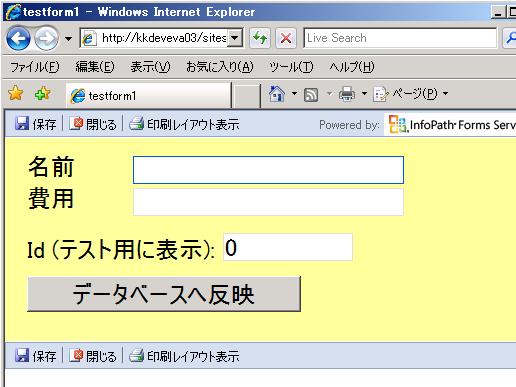The image size is (516, 387).
Task: Open the お気に入り(A) menu
Action: 220,67
